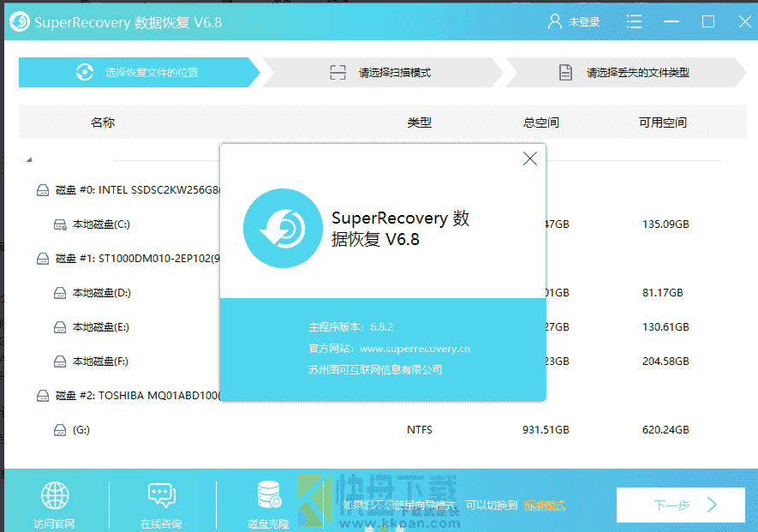Select 本地磁盘(E:) drive

point(100,327)
